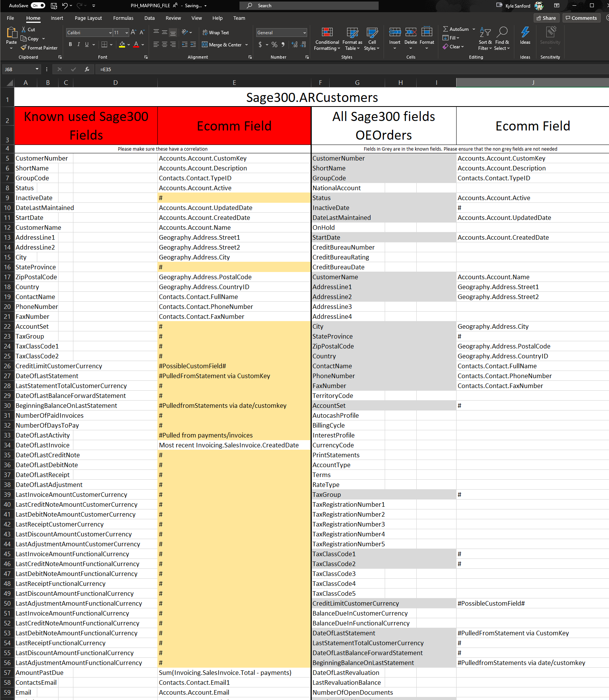
Task: Click the Format Painter brush
Action: click(24, 48)
